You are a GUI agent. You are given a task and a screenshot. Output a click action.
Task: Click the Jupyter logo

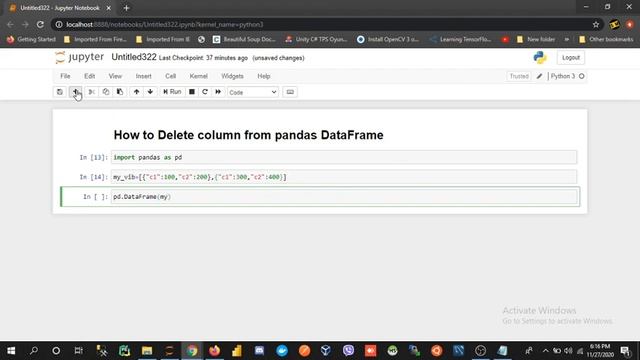click(80, 57)
